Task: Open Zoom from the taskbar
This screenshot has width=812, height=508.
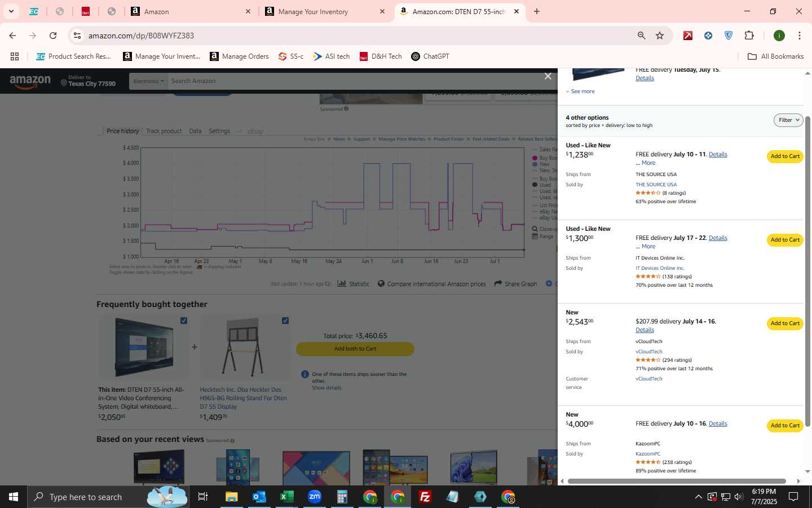Action: [314, 497]
